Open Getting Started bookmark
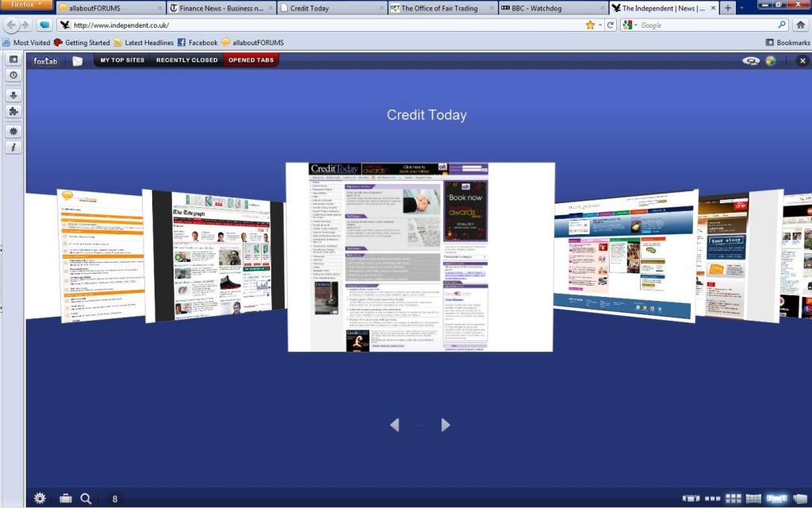 tap(82, 43)
